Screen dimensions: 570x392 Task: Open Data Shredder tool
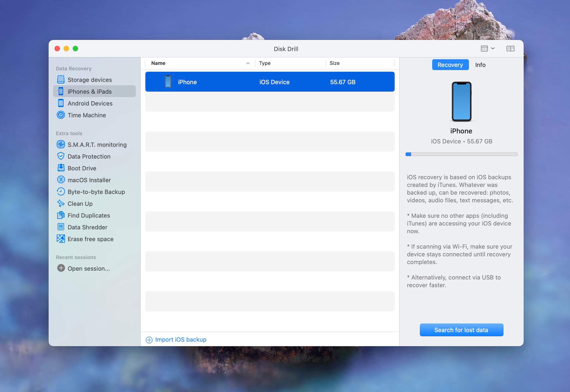click(x=94, y=227)
